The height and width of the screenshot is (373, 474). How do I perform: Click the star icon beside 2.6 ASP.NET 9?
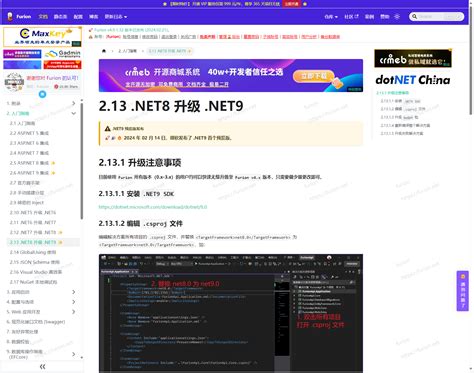click(53, 173)
